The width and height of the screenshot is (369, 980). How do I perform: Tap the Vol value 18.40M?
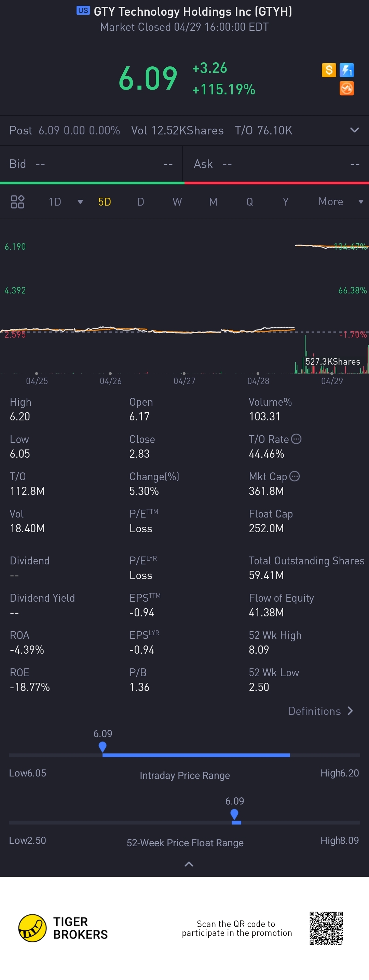pos(27,528)
